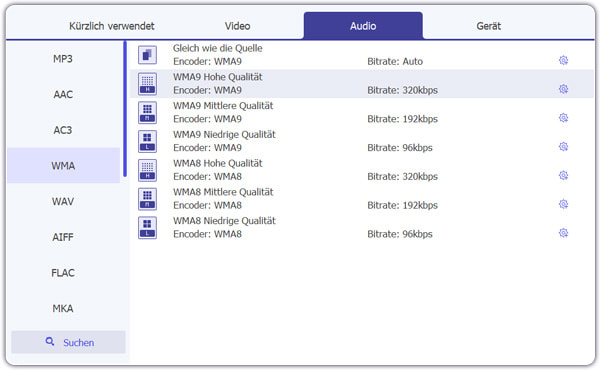600x370 pixels.
Task: Click the format list vertical scrollbar
Action: point(125,109)
